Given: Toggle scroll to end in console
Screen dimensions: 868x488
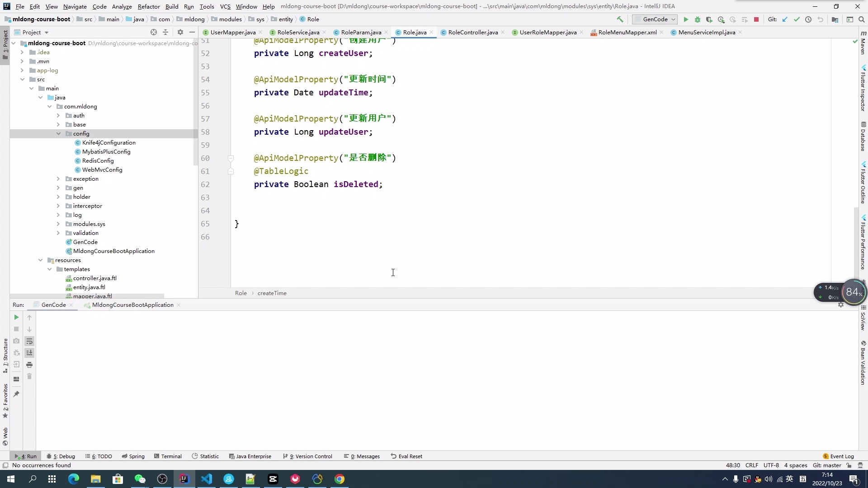Looking at the screenshot, I should coord(29,353).
